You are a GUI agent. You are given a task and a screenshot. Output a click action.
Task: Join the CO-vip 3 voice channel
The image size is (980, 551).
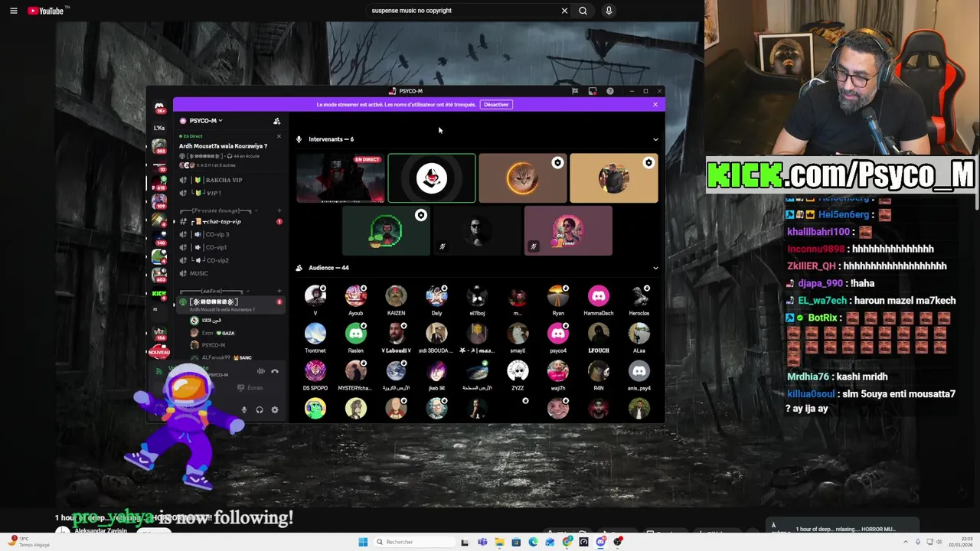pyautogui.click(x=217, y=234)
